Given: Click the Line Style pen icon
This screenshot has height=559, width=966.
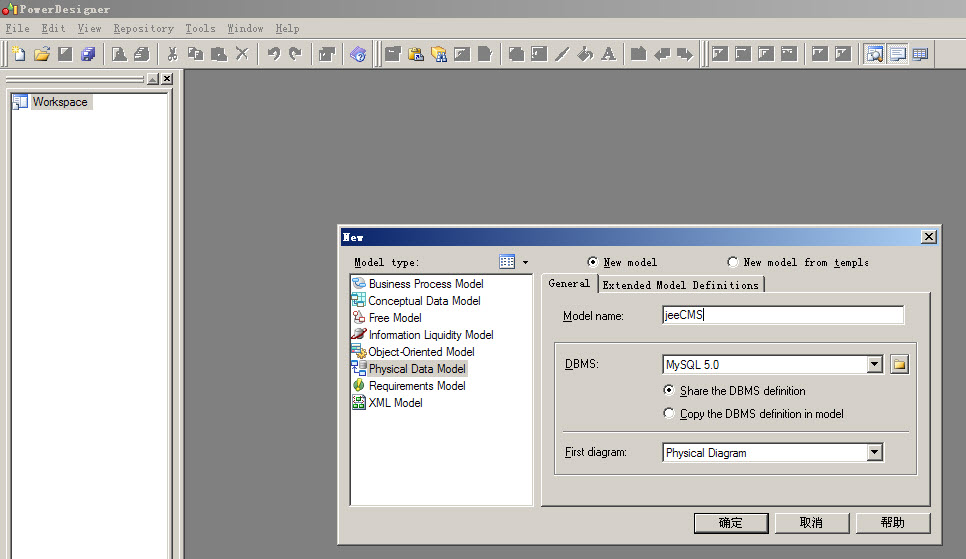Looking at the screenshot, I should 562,54.
